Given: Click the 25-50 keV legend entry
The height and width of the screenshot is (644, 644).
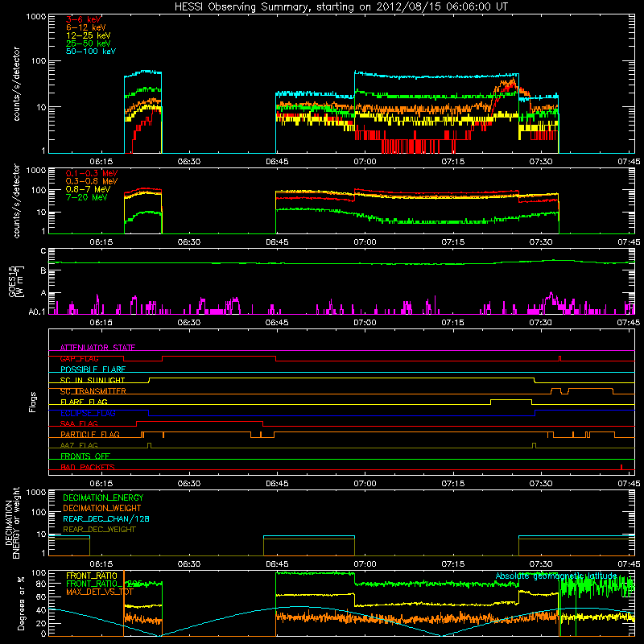Looking at the screenshot, I should [x=89, y=43].
